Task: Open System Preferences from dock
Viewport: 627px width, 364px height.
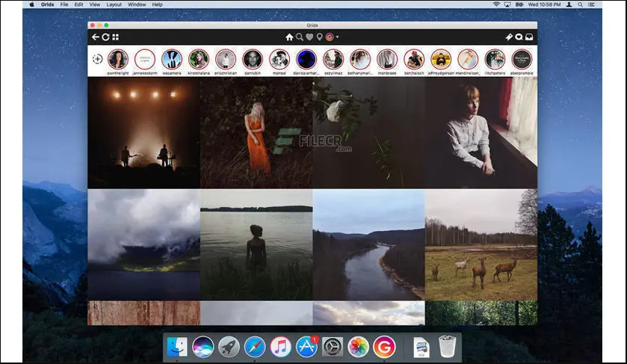Action: (333, 346)
